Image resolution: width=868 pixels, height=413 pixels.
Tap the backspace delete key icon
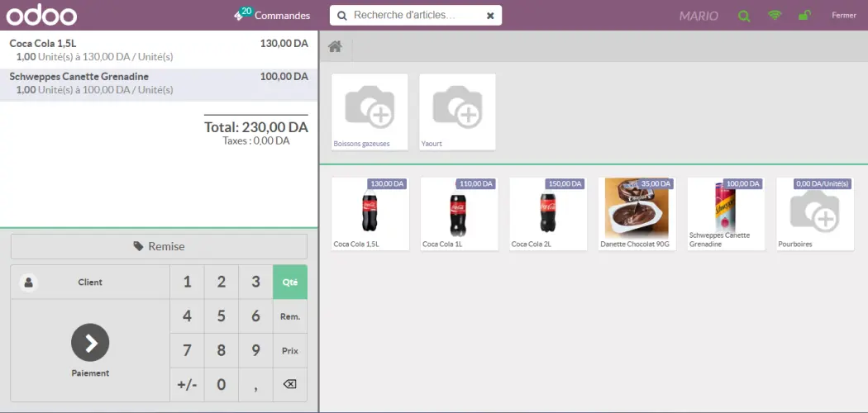coord(290,384)
